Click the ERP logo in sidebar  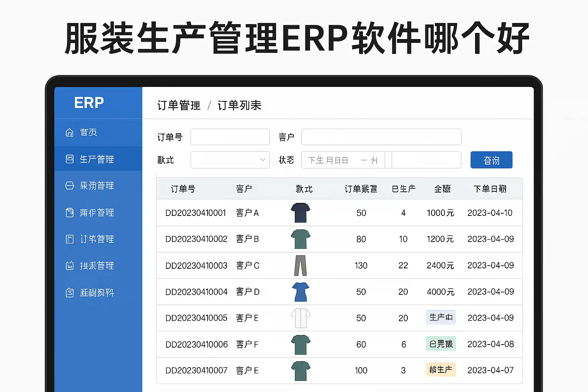click(89, 103)
